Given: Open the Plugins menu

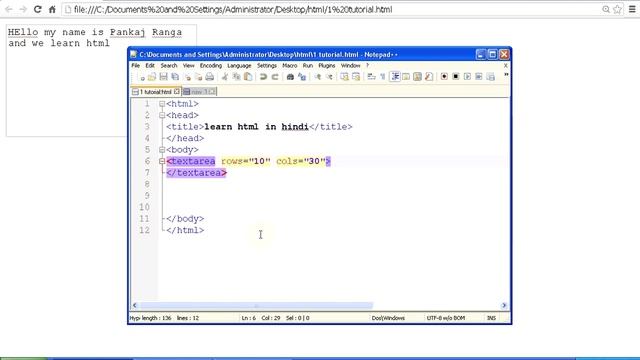Looking at the screenshot, I should coord(327,65).
